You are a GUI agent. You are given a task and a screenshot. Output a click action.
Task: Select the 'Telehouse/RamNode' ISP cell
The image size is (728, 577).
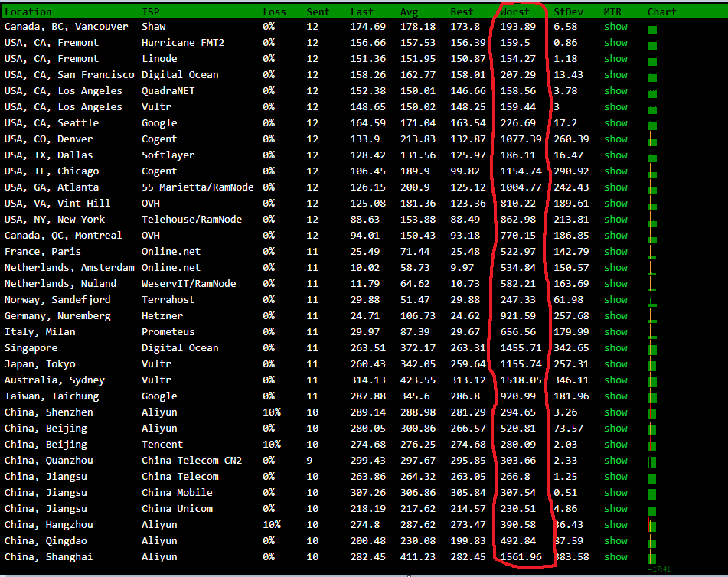point(191,220)
